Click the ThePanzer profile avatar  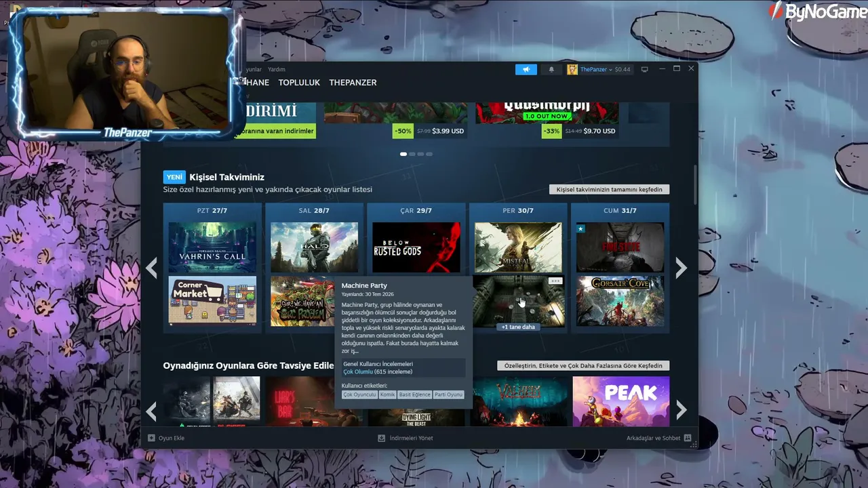point(572,69)
